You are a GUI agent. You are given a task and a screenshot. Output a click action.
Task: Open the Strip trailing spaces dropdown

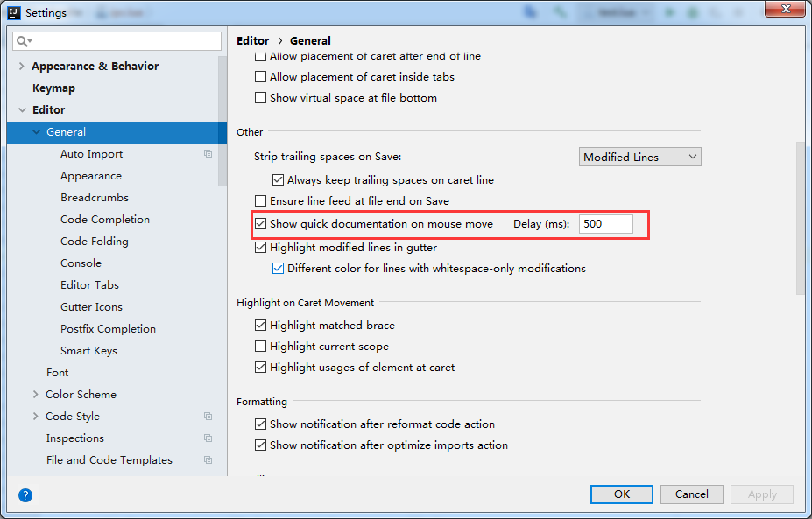pos(641,157)
